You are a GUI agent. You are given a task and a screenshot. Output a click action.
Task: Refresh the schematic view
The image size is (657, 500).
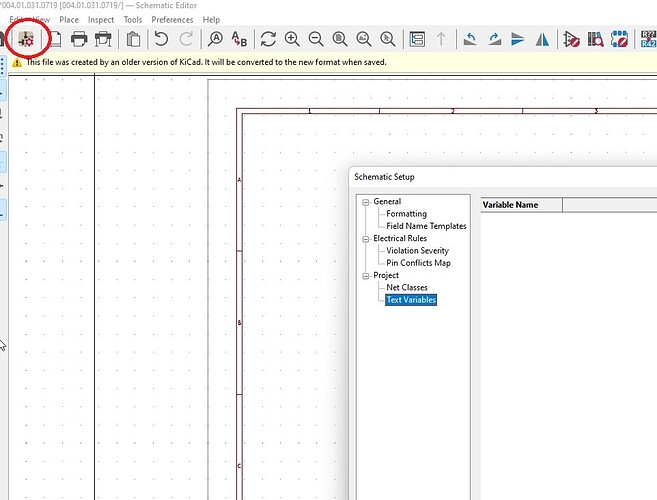[268, 39]
